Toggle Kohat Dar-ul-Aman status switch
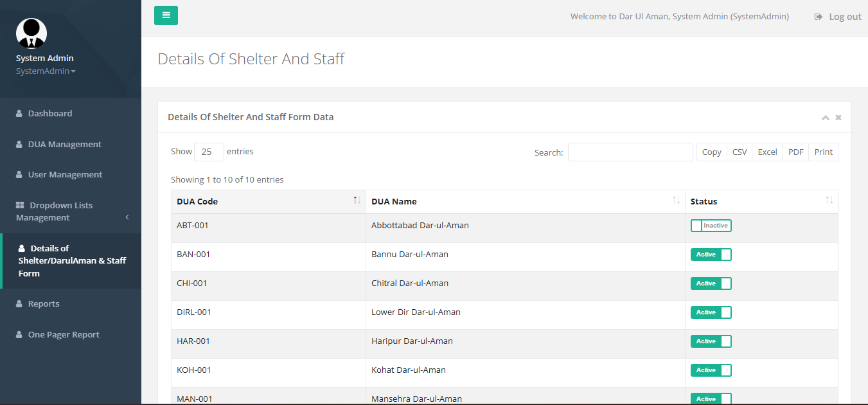868x405 pixels. [x=711, y=370]
